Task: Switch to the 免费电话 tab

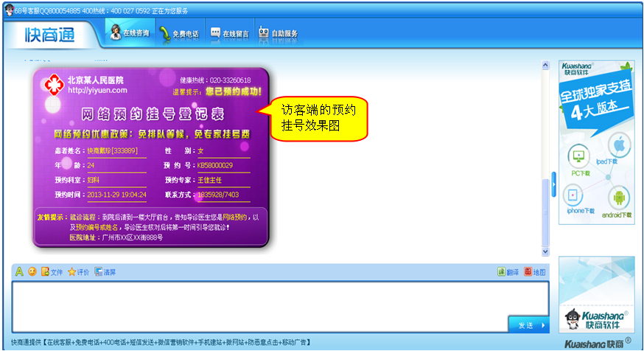Action: click(x=178, y=34)
